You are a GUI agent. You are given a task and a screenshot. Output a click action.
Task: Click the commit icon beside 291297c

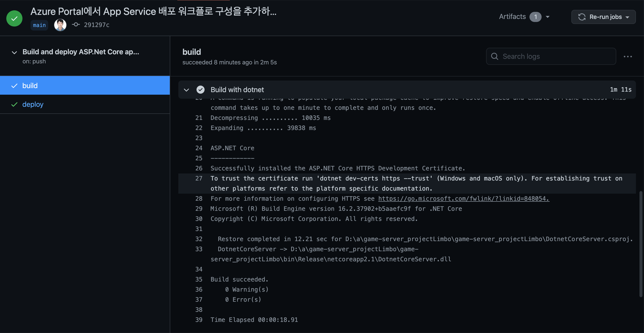point(76,24)
